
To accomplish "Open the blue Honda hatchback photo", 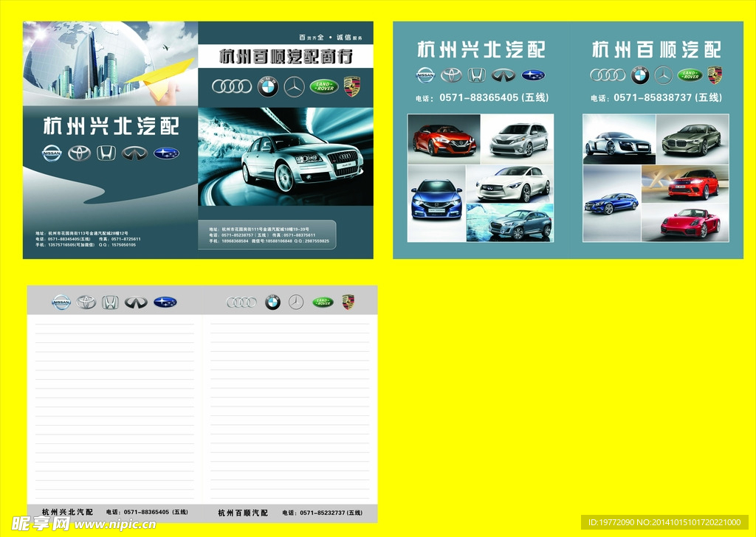I will (436, 204).
